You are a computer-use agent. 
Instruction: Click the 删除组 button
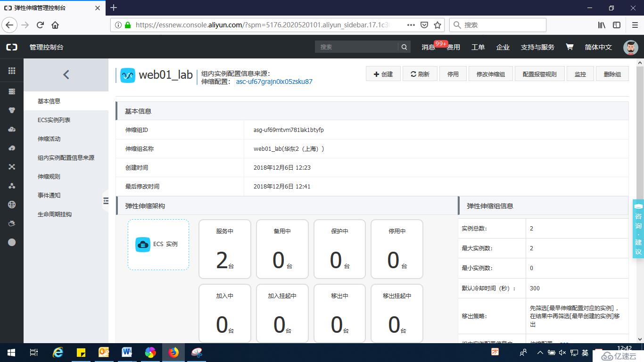point(612,74)
